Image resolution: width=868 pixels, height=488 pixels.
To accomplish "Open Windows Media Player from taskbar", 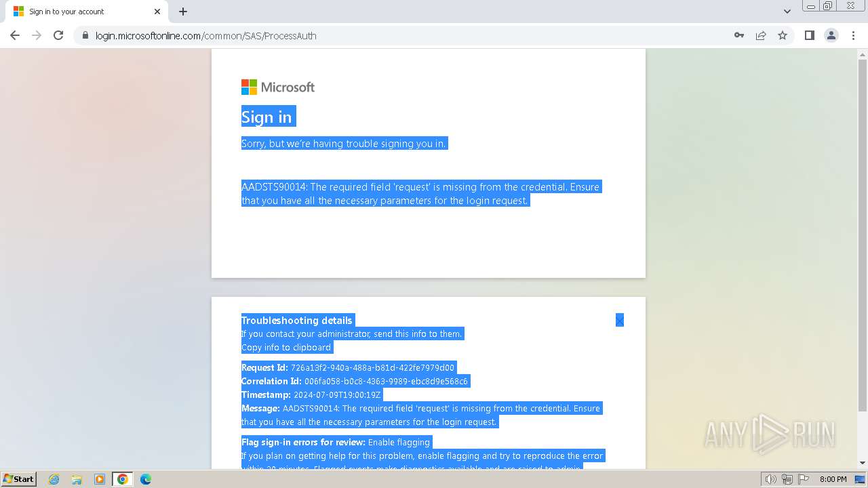I will coord(100,479).
